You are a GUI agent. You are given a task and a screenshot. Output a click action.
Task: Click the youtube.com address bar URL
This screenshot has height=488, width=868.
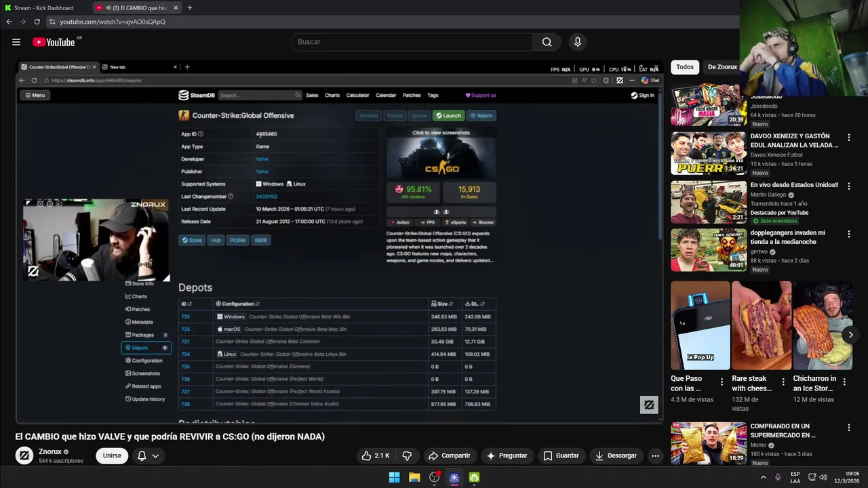pyautogui.click(x=113, y=22)
